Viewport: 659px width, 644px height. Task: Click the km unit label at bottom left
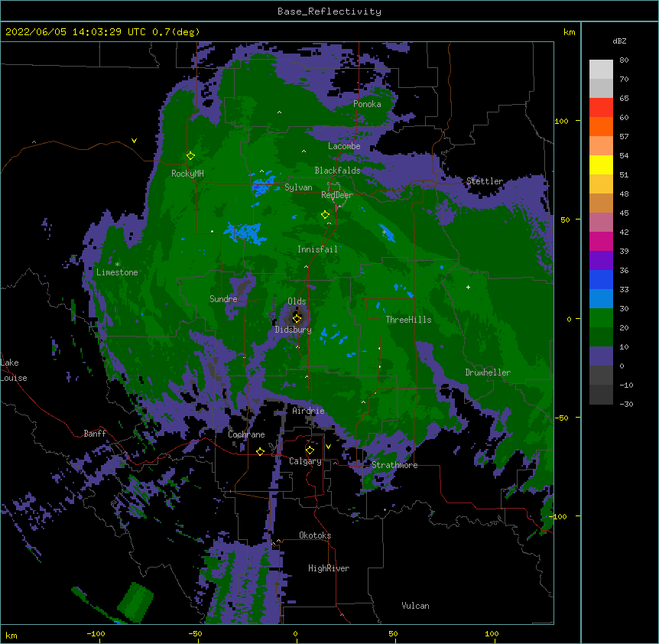(11, 635)
